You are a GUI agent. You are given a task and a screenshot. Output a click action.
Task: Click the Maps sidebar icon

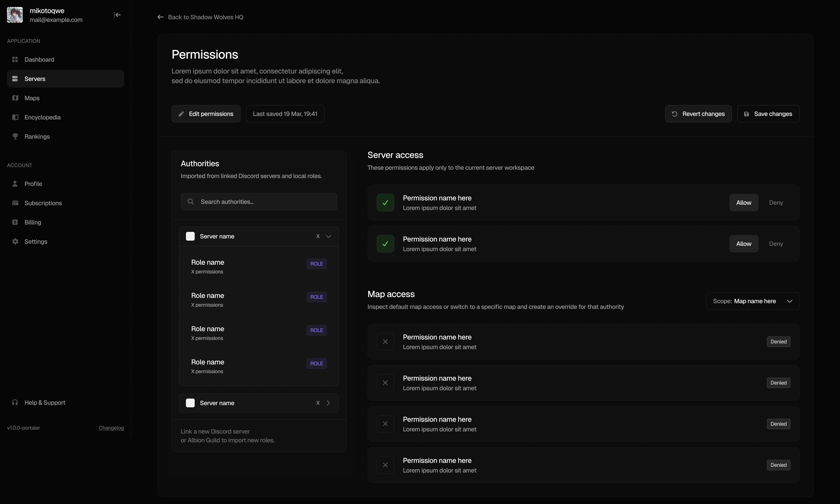point(15,98)
